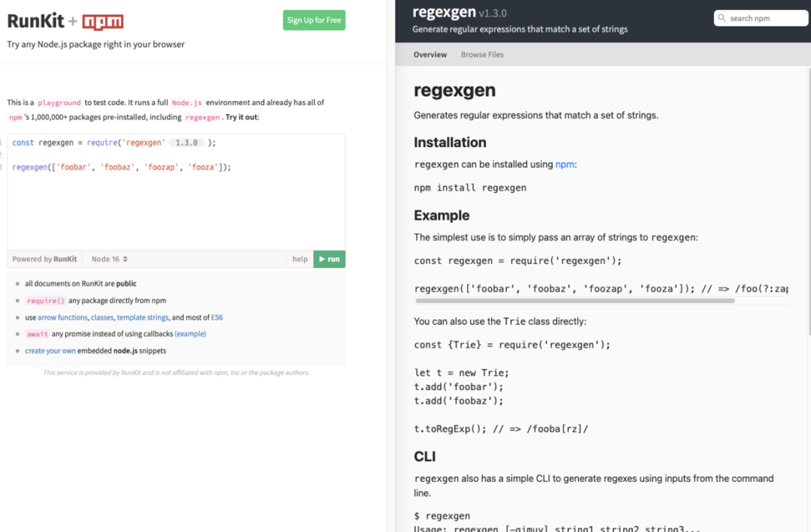
Task: Click the pink 'playground' code word
Action: (x=59, y=103)
